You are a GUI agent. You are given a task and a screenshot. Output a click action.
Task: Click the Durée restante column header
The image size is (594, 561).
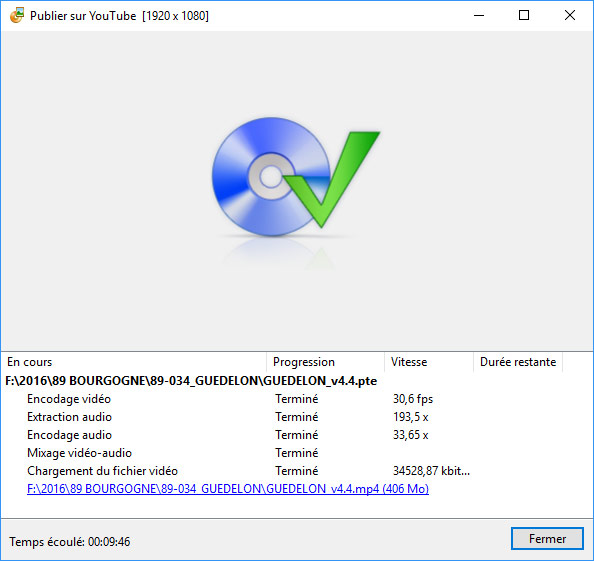coord(518,362)
